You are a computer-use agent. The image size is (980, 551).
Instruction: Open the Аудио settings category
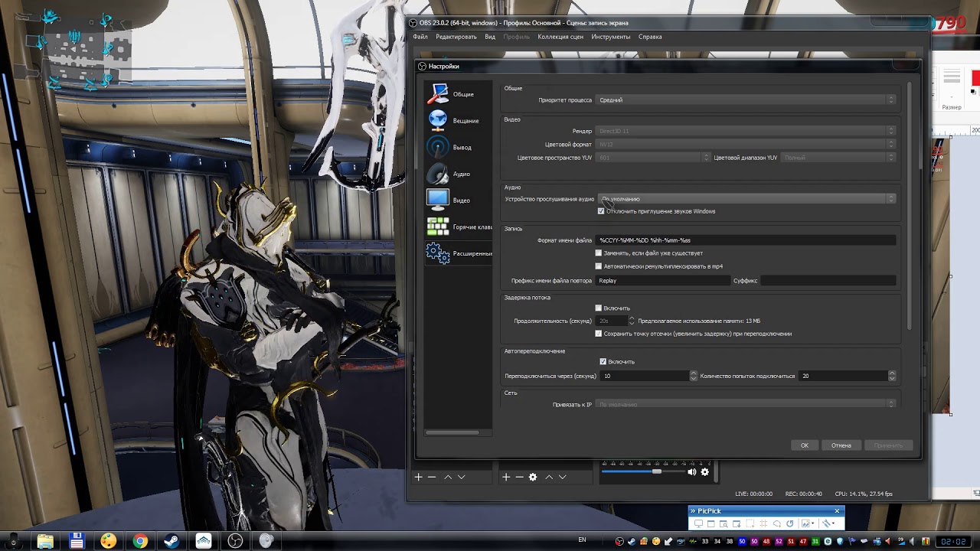[x=458, y=174]
